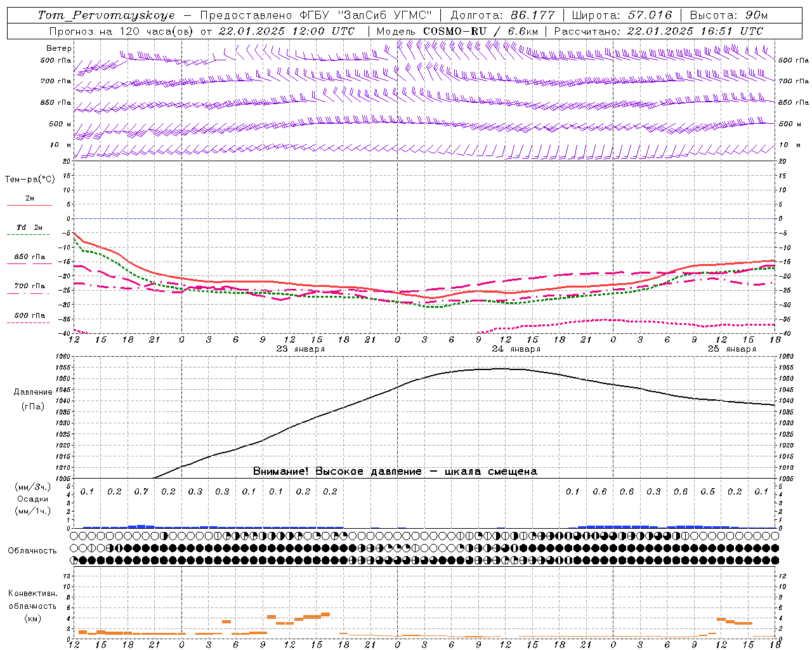Click the computed time Рассчитано: 22.01.2025 16:51 UTC
Image resolution: width=812 pixels, height=650 pixels.
pyautogui.click(x=658, y=31)
